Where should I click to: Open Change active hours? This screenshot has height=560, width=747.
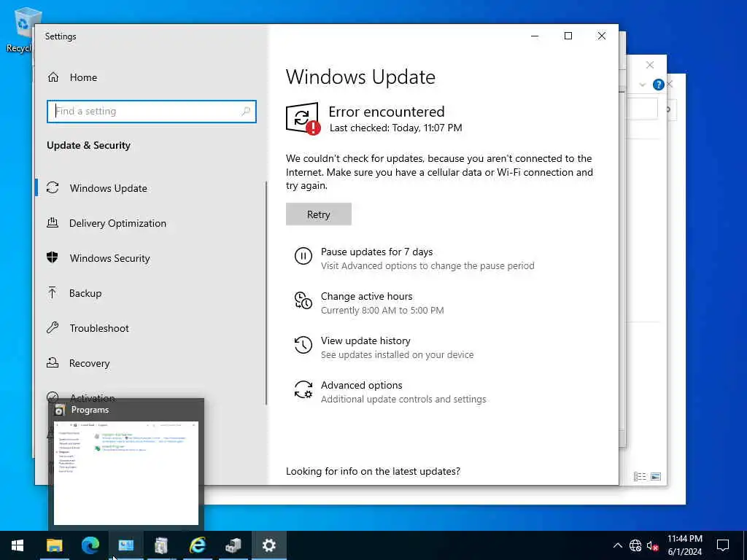(x=382, y=303)
